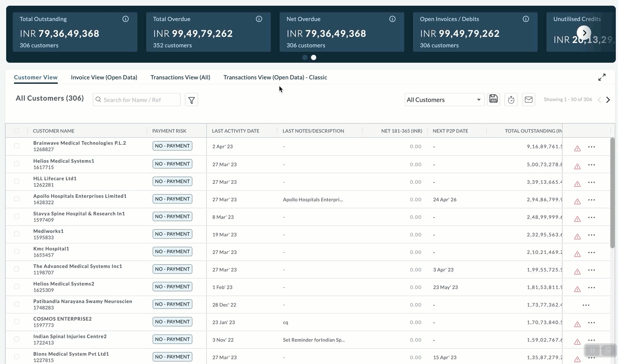
Task: Open the All Customers view dropdown
Action: [444, 100]
